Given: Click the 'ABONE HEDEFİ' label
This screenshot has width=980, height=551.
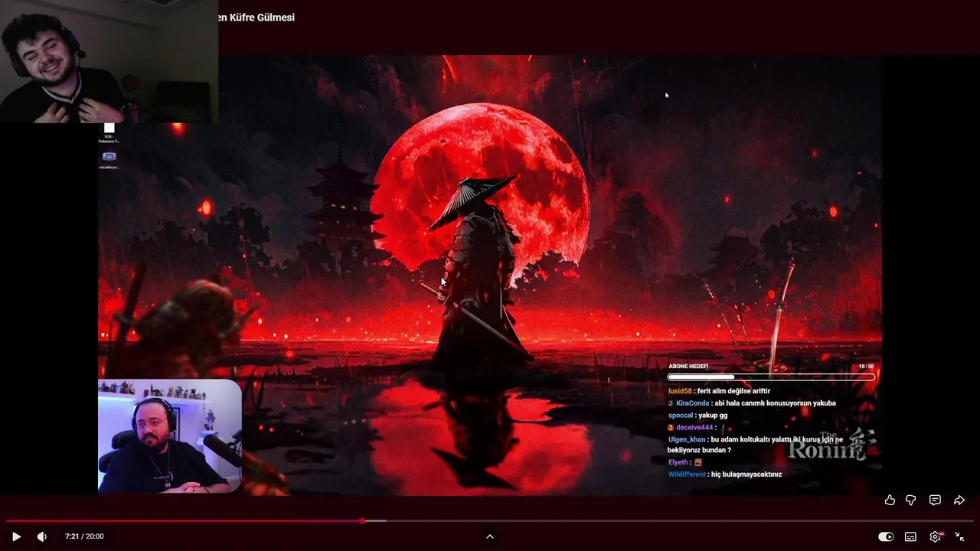Looking at the screenshot, I should (x=688, y=367).
